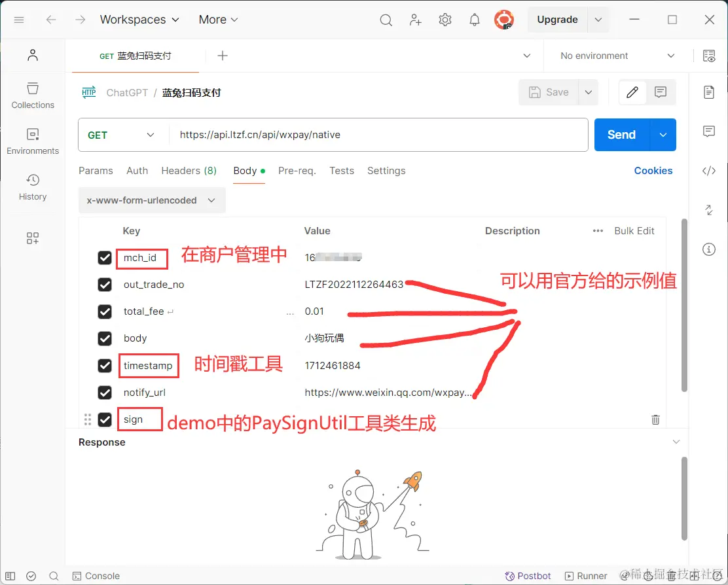Click the response pane scrollbar

click(x=684, y=499)
